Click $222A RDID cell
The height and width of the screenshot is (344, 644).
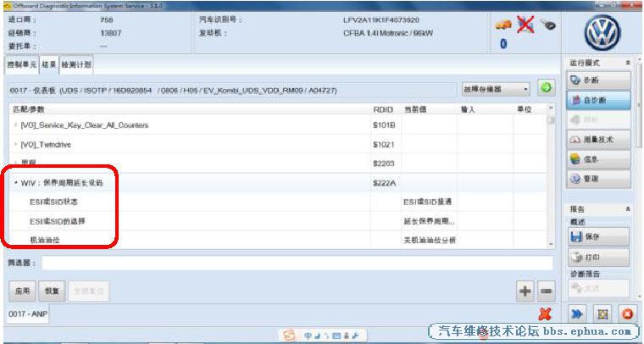tap(384, 183)
